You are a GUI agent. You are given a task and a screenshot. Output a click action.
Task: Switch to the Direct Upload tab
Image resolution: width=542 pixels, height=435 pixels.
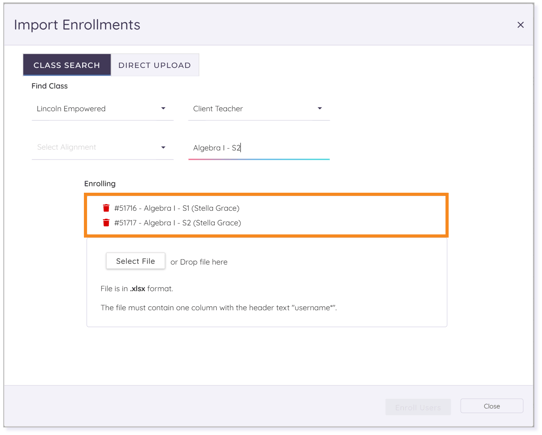pyautogui.click(x=155, y=65)
